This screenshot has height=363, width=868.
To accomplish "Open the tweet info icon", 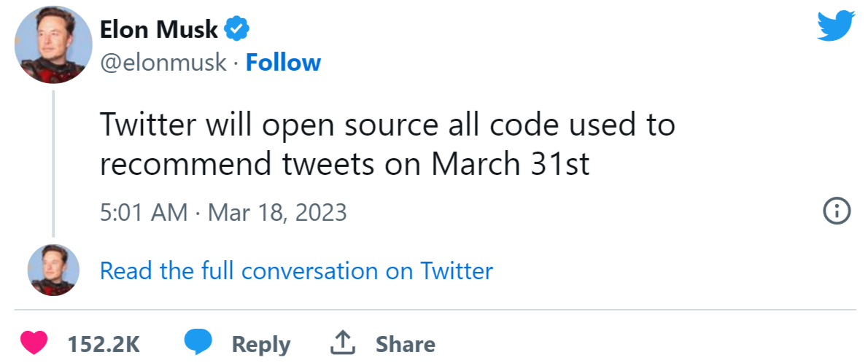I will [x=837, y=212].
